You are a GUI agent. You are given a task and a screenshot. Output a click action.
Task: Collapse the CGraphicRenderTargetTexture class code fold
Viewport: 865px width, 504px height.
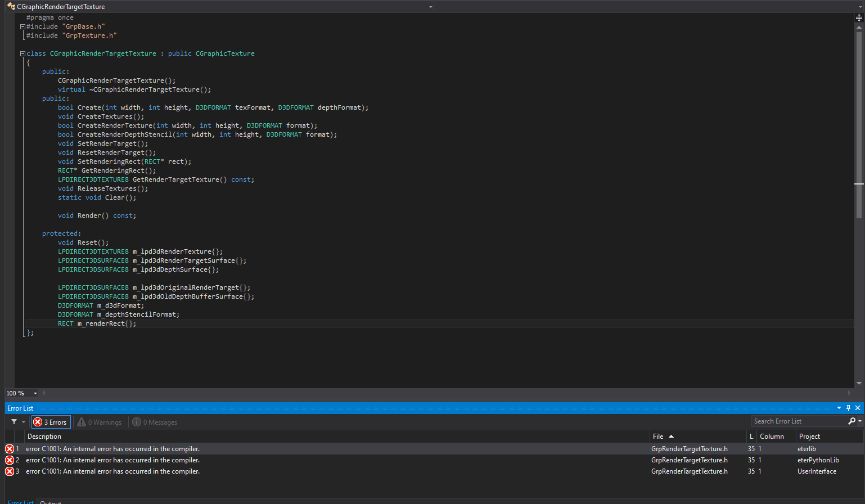coord(22,53)
